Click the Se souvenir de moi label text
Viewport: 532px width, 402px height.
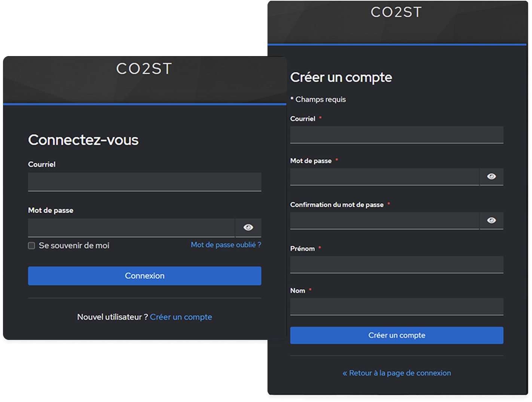(74, 246)
